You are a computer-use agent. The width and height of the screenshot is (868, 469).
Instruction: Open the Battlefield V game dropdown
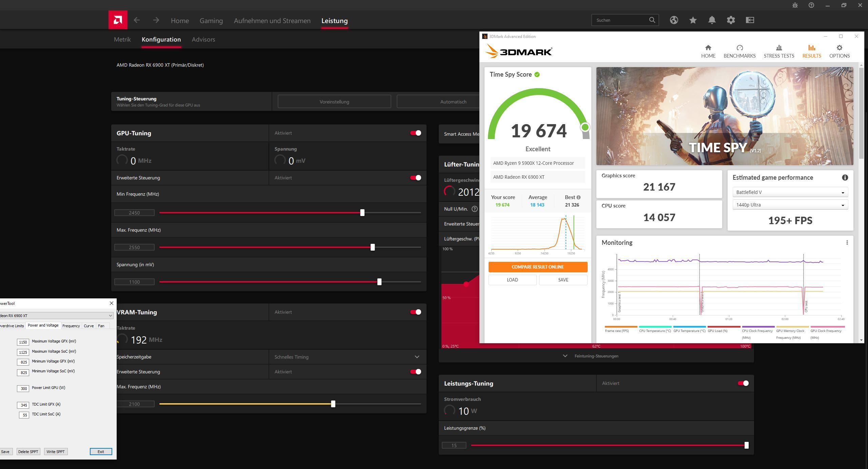pyautogui.click(x=790, y=192)
